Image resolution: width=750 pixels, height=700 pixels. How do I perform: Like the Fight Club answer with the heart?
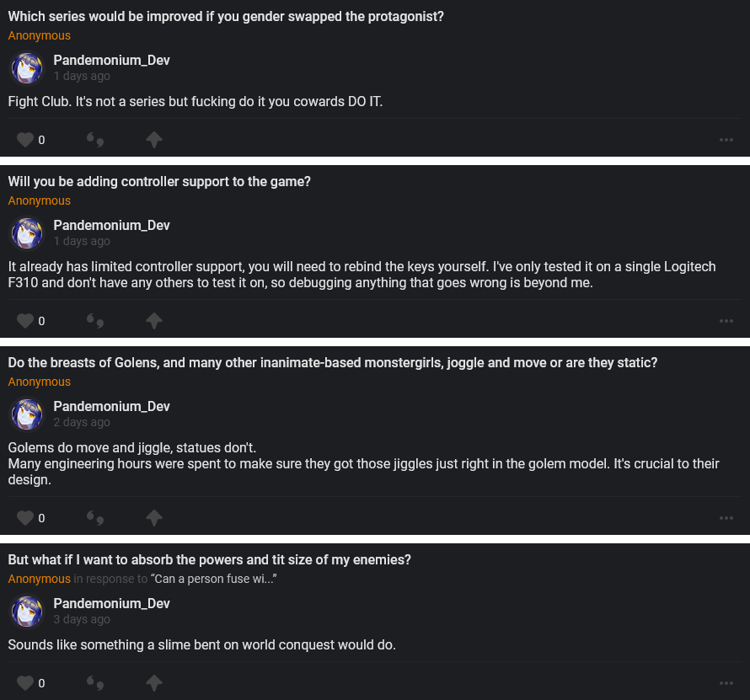click(24, 140)
